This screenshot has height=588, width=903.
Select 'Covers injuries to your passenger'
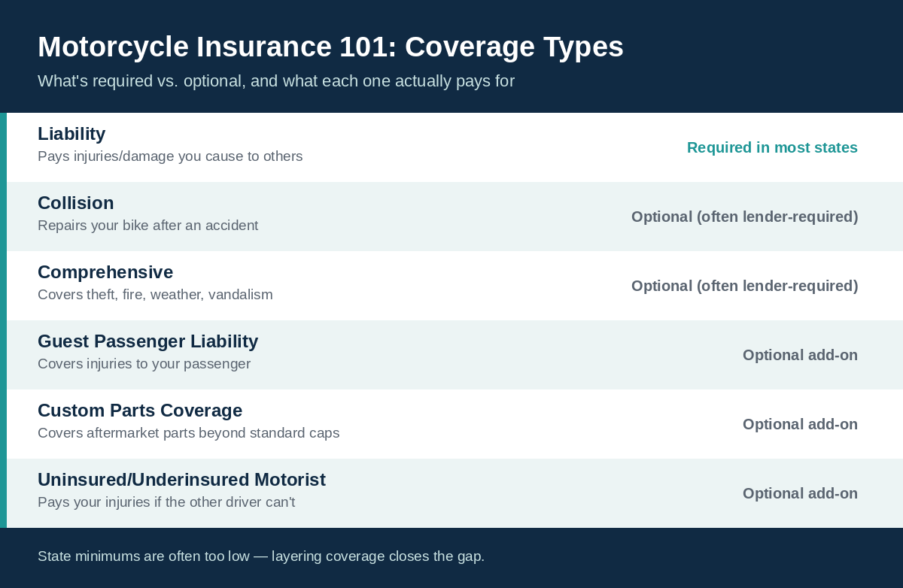point(144,364)
